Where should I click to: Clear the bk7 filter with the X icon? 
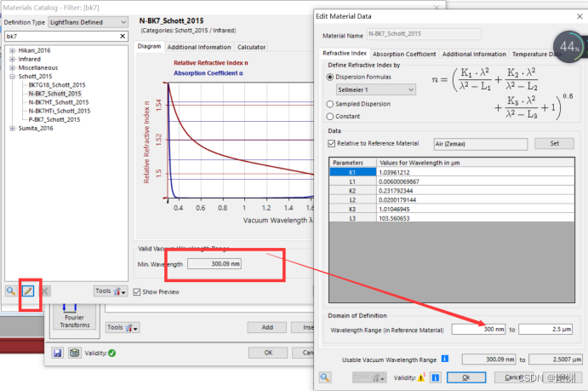coord(123,36)
